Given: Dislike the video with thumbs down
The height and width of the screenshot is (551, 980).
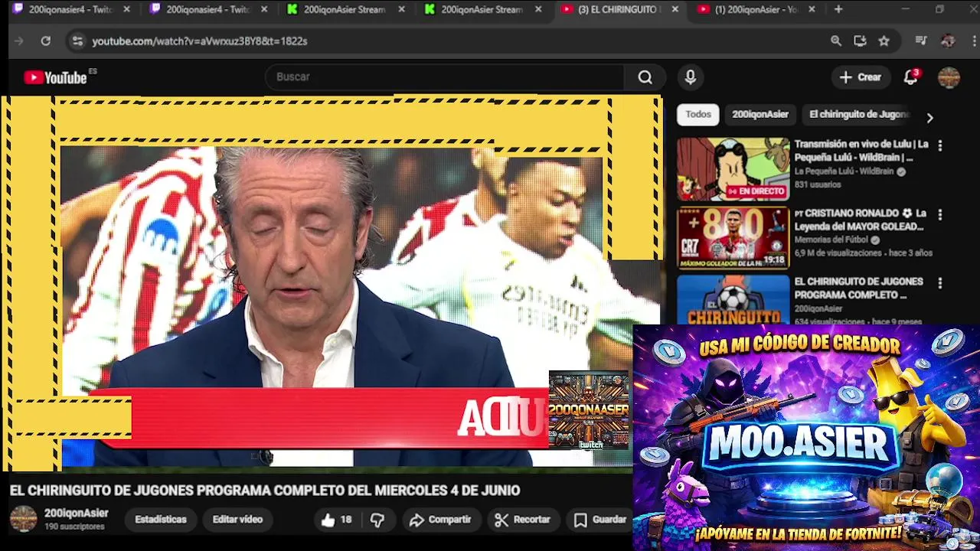Looking at the screenshot, I should 377,520.
